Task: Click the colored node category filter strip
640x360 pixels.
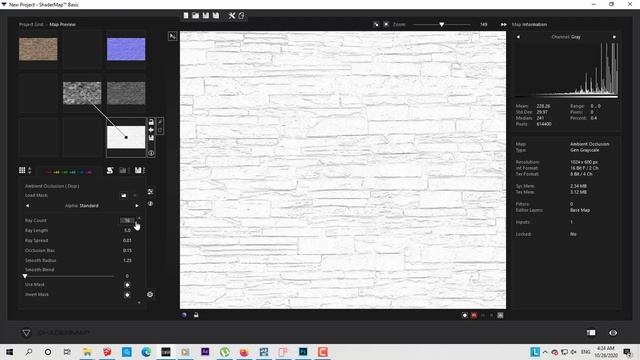Action: click(x=69, y=172)
